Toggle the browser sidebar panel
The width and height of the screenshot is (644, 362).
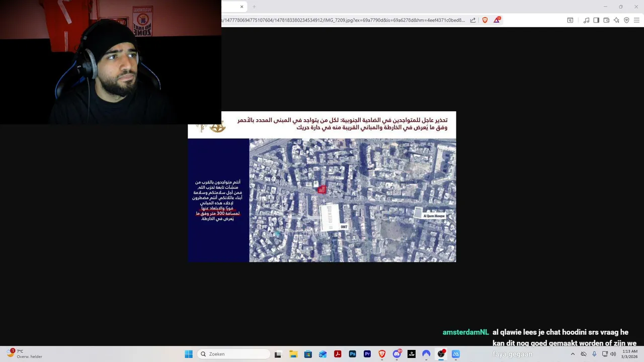pyautogui.click(x=596, y=20)
